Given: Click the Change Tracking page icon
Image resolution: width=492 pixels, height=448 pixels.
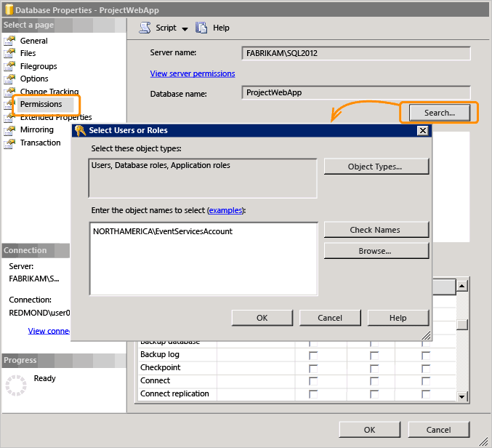Looking at the screenshot, I should pyautogui.click(x=9, y=92).
